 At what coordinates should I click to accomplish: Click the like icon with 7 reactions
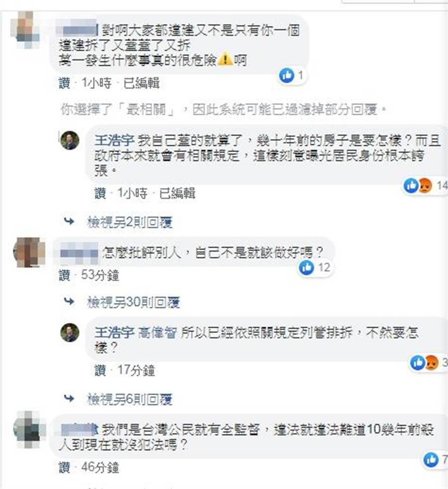pos(431,460)
